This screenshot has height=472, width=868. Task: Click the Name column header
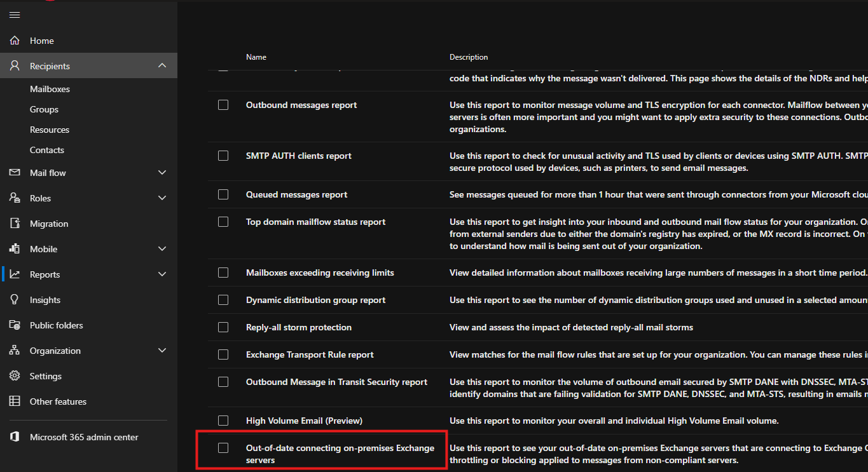[x=256, y=57]
